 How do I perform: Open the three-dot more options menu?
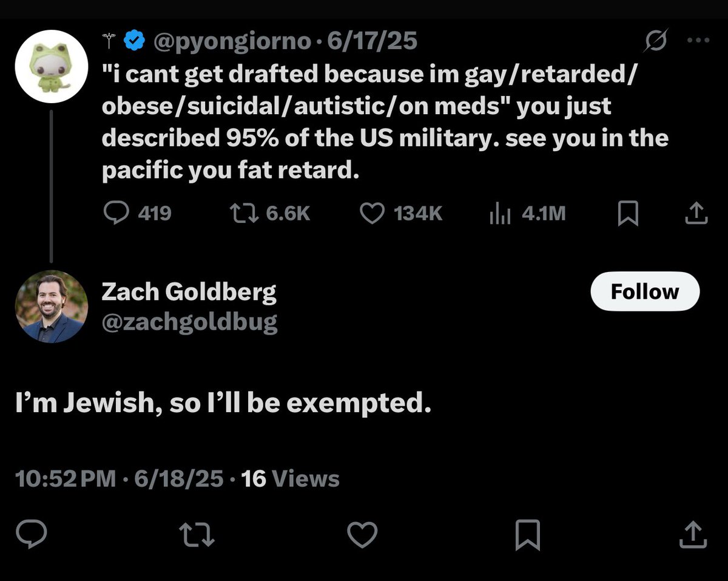pos(698,42)
